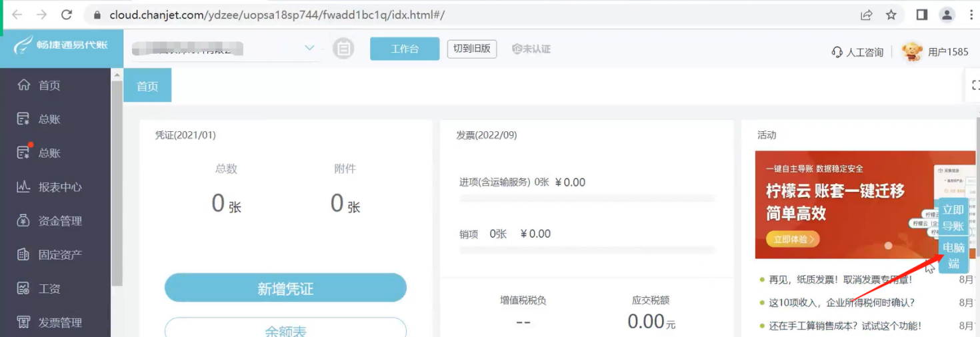Screen dimensions: 980x337
Task: Click the 人工咨询 headset icon
Action: coord(837,52)
